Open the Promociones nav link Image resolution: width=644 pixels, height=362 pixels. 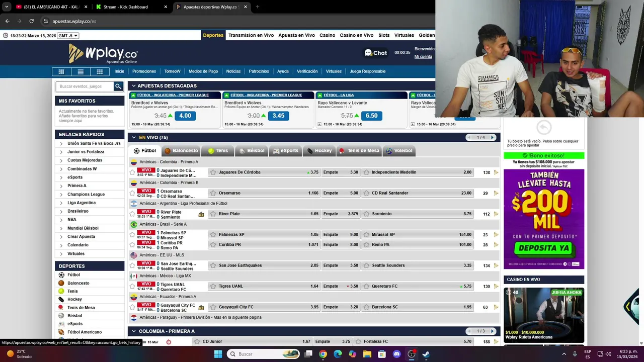(x=144, y=71)
